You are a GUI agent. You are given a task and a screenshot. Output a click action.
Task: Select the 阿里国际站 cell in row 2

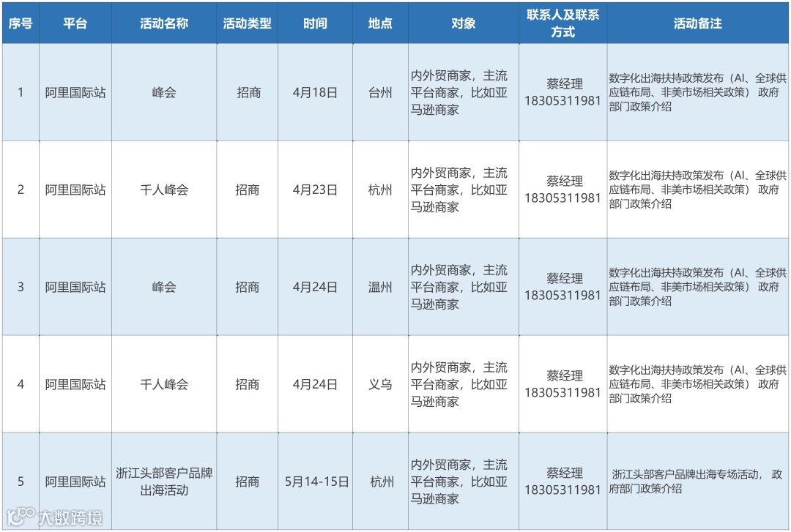point(75,190)
